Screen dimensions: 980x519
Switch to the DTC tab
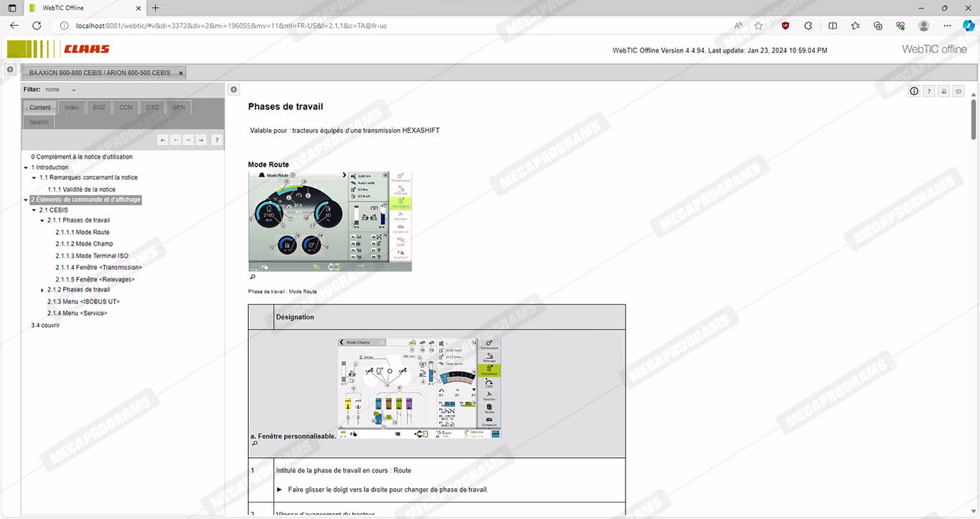point(152,108)
